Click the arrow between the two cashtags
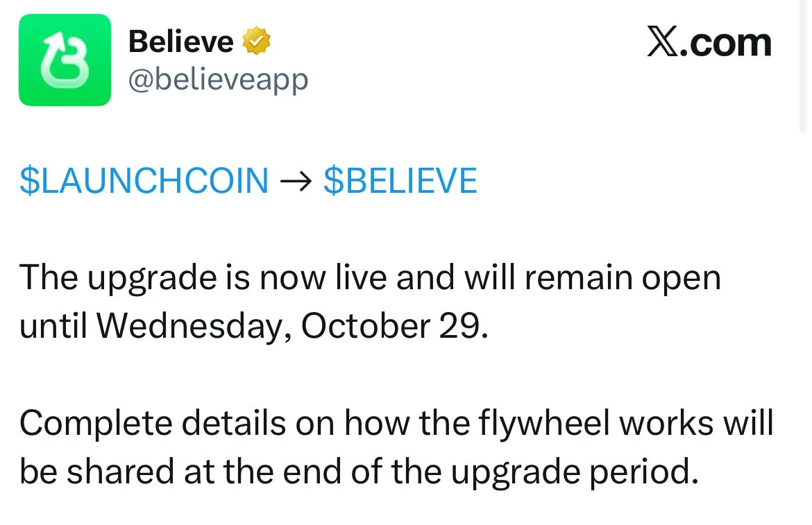 pos(296,181)
